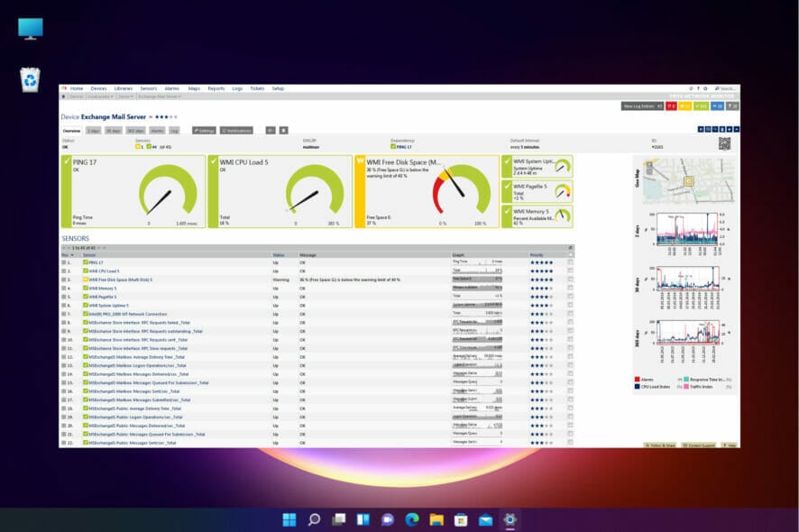Open Microsoft Store from the taskbar
799x532 pixels.
[461, 519]
